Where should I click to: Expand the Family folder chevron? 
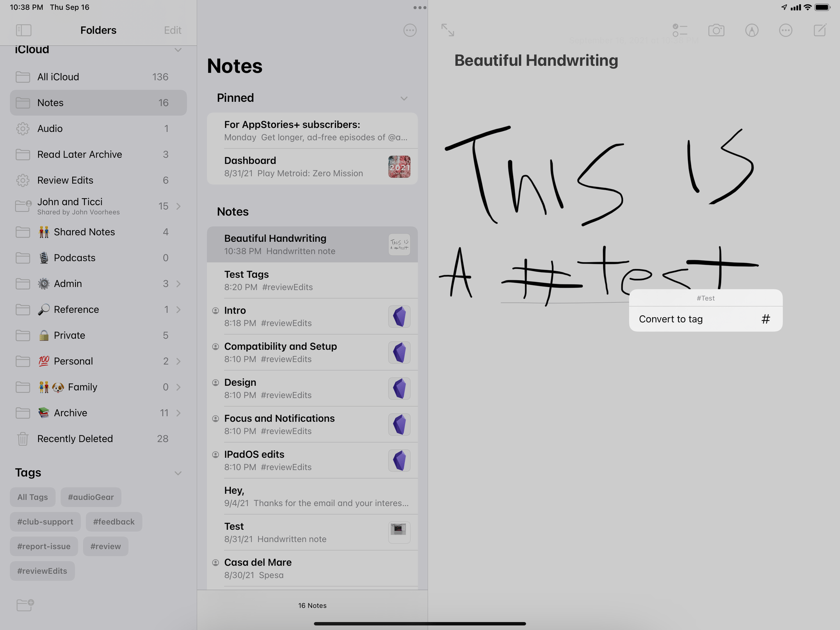(178, 387)
